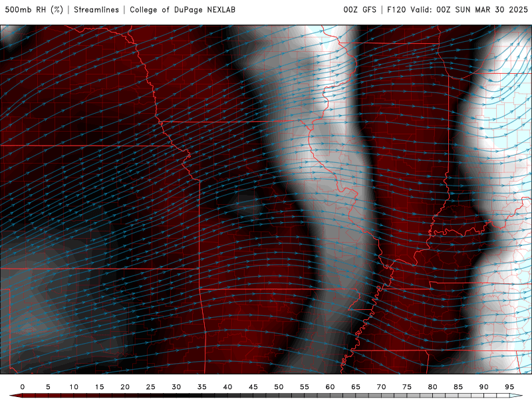Select the "55" colorbar scale label
Screen dimensions: 532x399
coord(305,387)
